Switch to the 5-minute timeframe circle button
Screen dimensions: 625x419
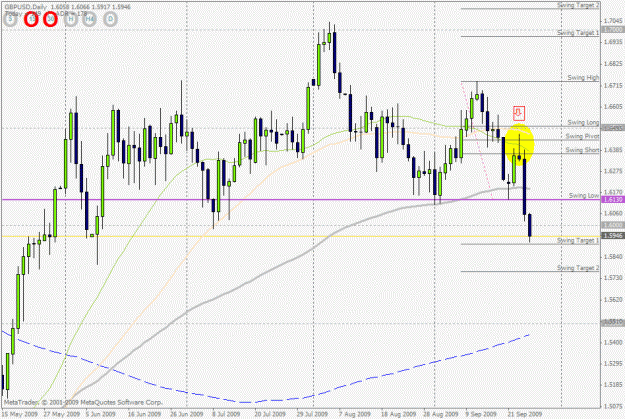pos(10,19)
